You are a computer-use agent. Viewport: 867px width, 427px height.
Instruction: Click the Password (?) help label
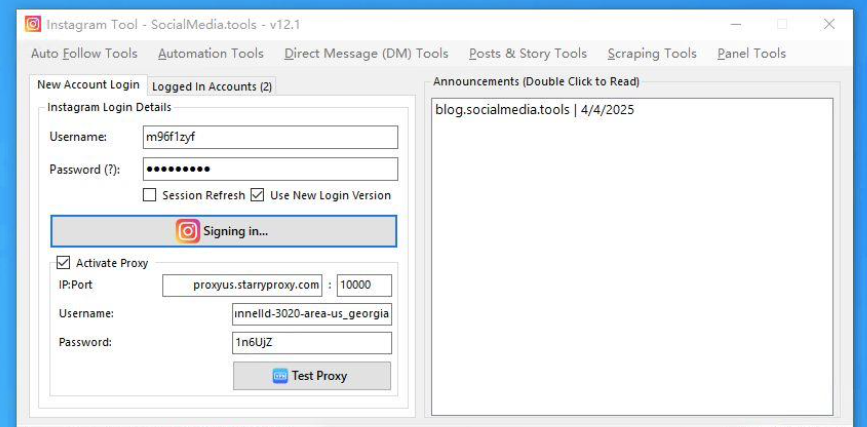pos(85,169)
